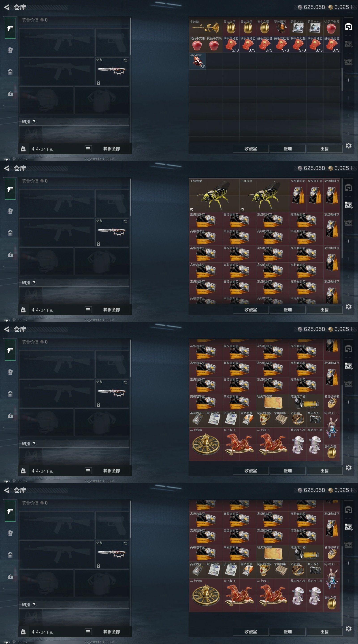The width and height of the screenshot is (358, 644).
Task: Click 整理 below the 工蜂模型 inventory
Action: pyautogui.click(x=288, y=310)
